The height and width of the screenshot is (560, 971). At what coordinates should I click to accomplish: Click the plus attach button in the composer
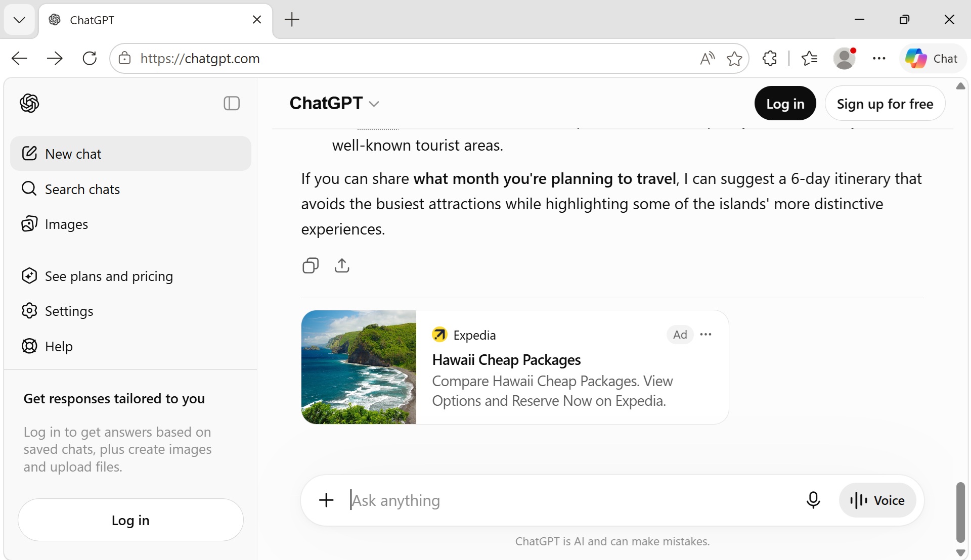coord(326,500)
